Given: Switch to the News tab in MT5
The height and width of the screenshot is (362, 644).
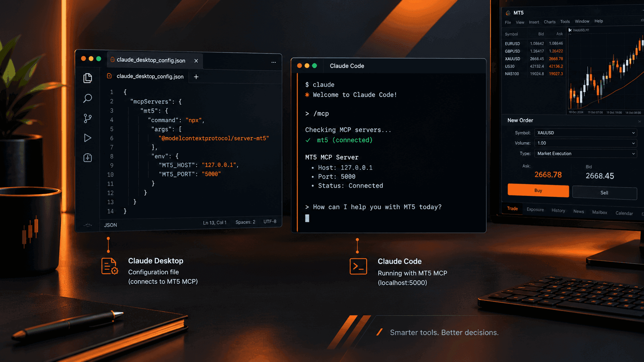Looking at the screenshot, I should pos(579,211).
